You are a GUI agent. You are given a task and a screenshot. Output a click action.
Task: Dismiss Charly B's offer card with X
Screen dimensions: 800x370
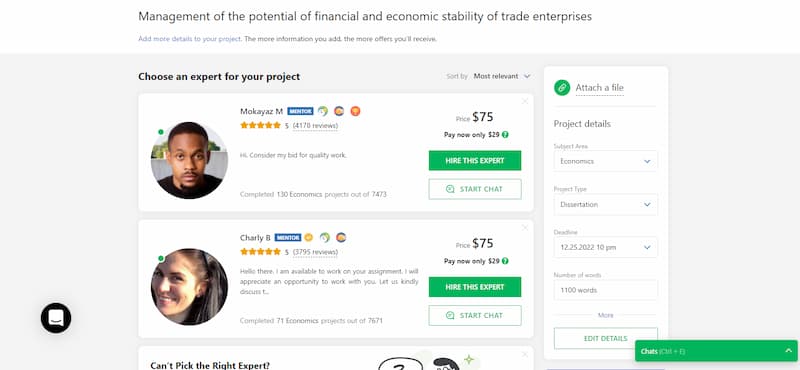point(525,228)
